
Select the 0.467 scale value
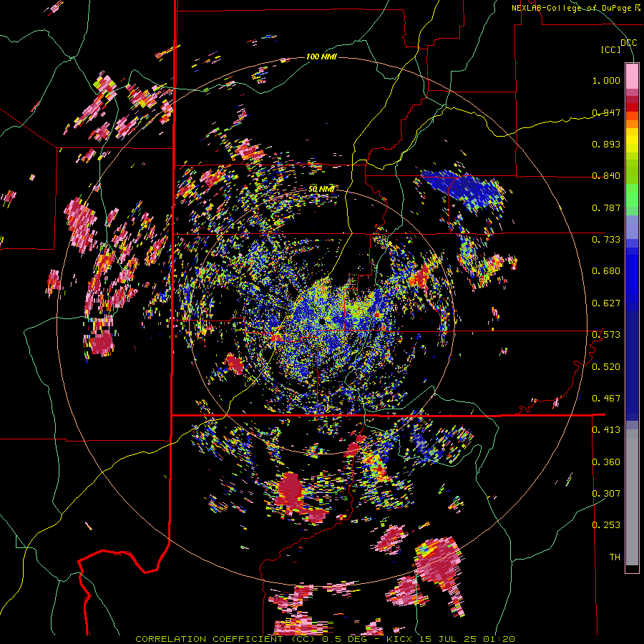606,398
